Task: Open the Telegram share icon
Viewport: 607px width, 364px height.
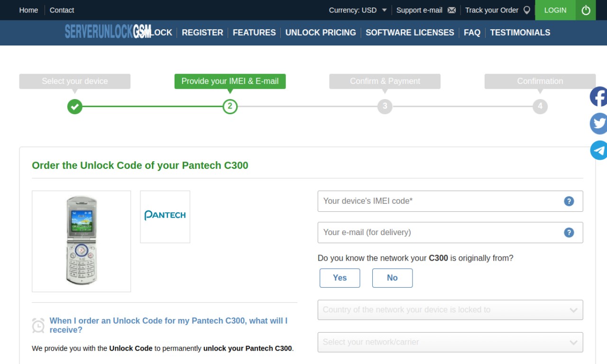Action: click(x=598, y=150)
